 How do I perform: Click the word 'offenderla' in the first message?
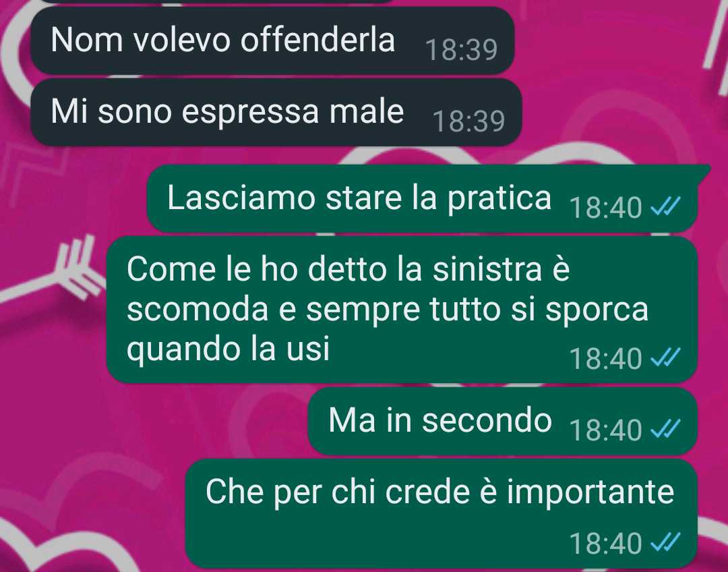pos(317,40)
